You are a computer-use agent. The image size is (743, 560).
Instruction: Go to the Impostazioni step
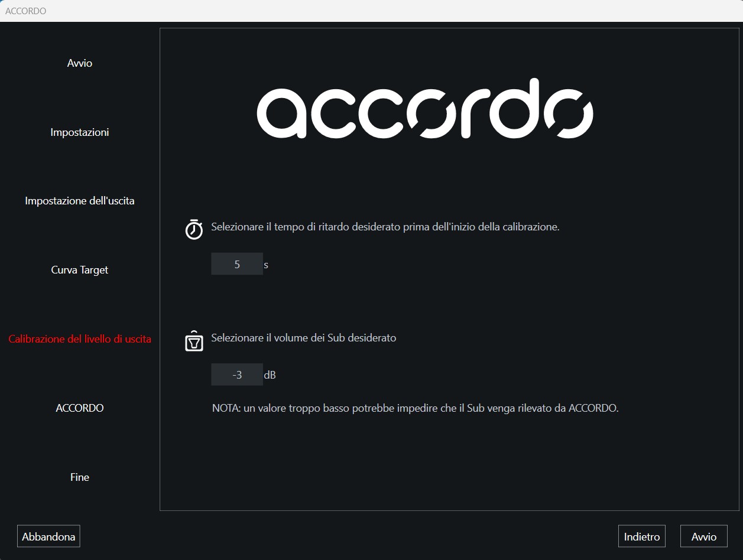click(x=80, y=132)
